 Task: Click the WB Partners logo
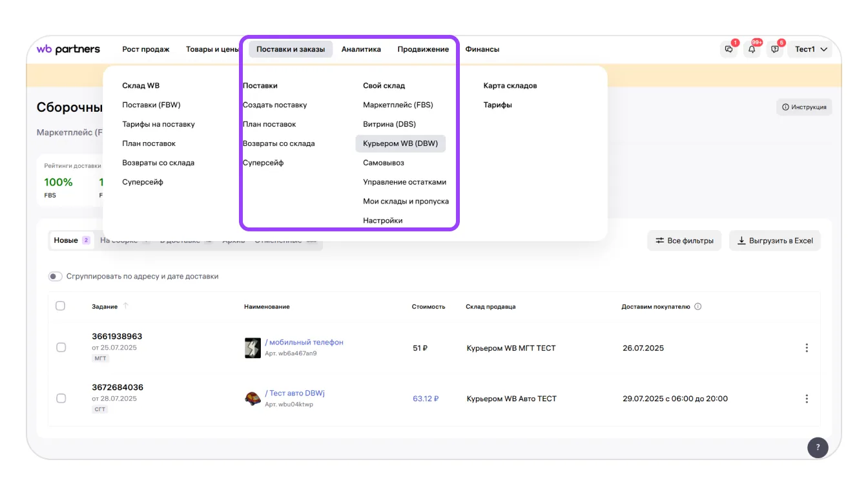click(68, 49)
